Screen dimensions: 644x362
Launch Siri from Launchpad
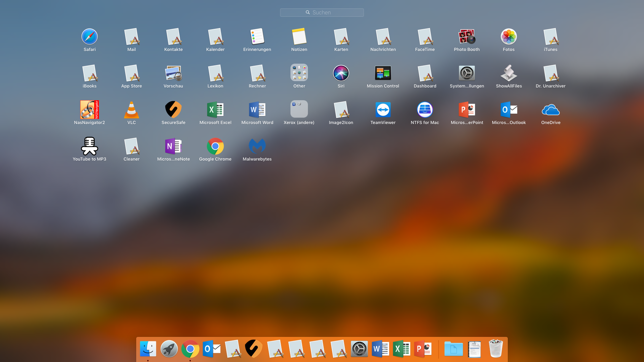pos(341,73)
